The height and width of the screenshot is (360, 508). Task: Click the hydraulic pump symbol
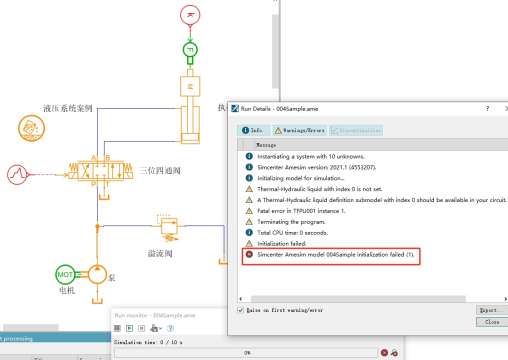(97, 274)
